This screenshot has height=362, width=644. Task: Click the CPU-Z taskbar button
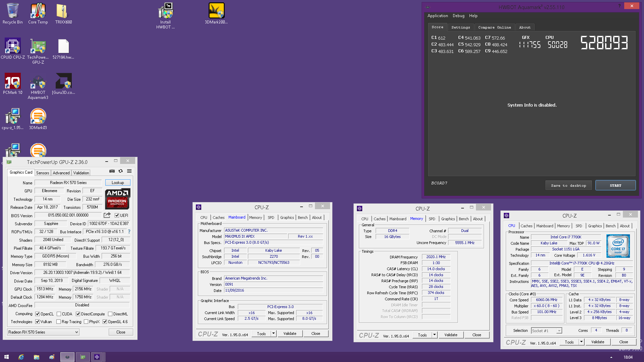[x=97, y=357]
